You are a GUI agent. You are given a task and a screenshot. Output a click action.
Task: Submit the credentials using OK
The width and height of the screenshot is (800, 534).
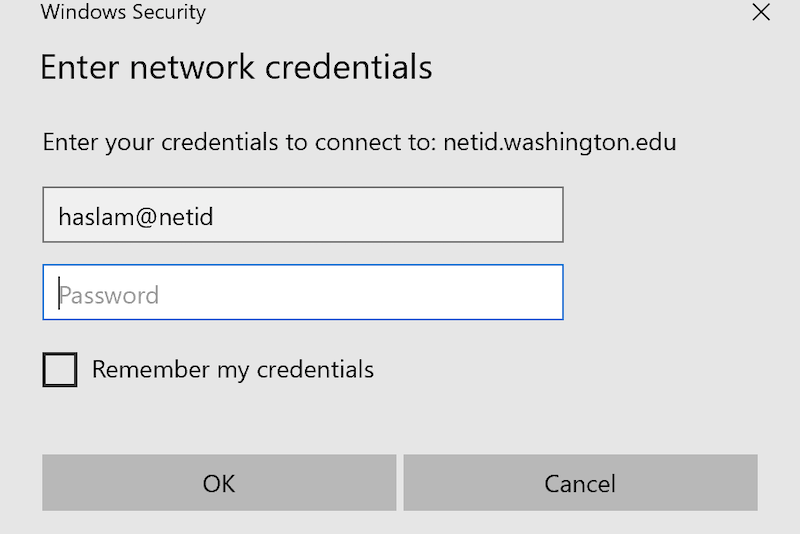point(219,482)
